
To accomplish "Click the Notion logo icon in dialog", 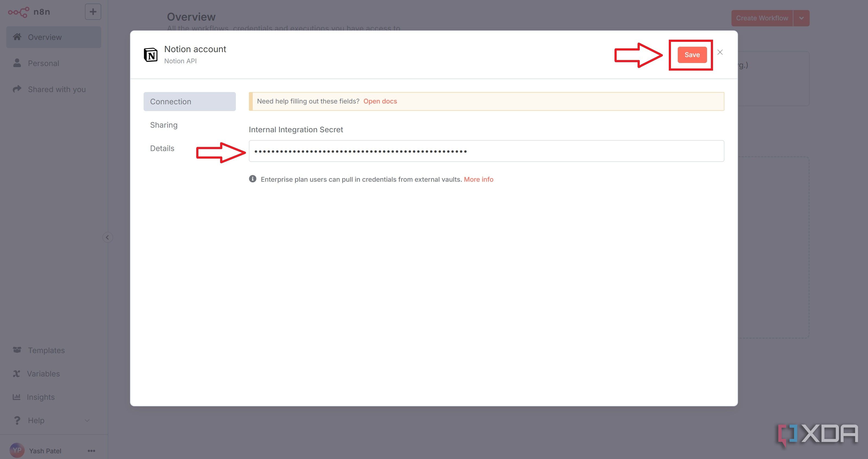I will 151,55.
